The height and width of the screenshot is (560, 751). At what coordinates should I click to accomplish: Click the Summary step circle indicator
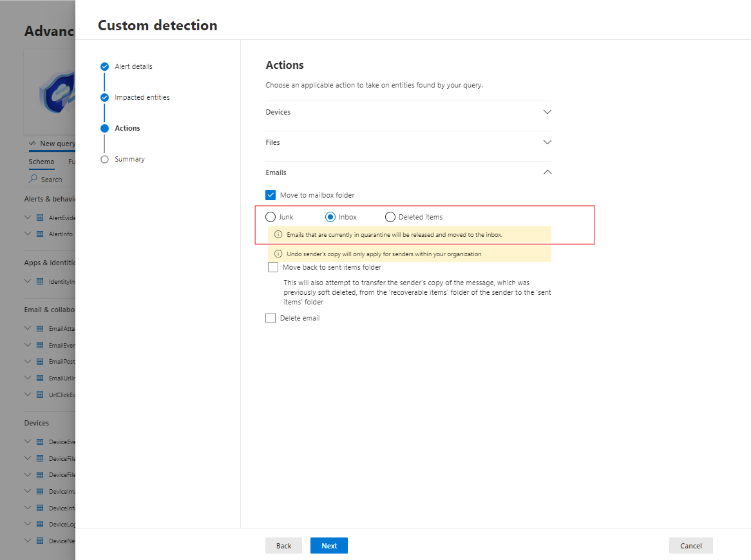(x=104, y=159)
